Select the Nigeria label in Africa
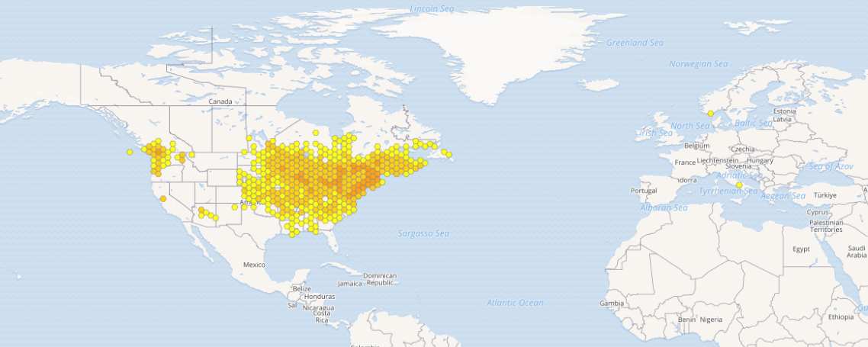This screenshot has height=347, width=868. [x=711, y=320]
